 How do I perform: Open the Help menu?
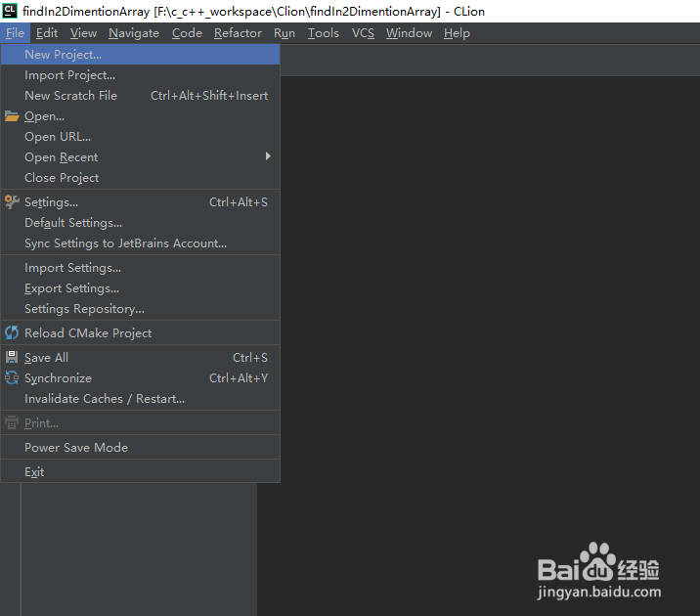[x=457, y=33]
